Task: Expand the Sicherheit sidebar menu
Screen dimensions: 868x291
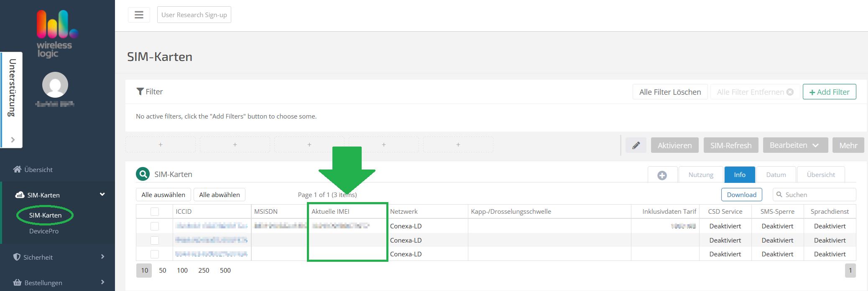Action: [58, 257]
